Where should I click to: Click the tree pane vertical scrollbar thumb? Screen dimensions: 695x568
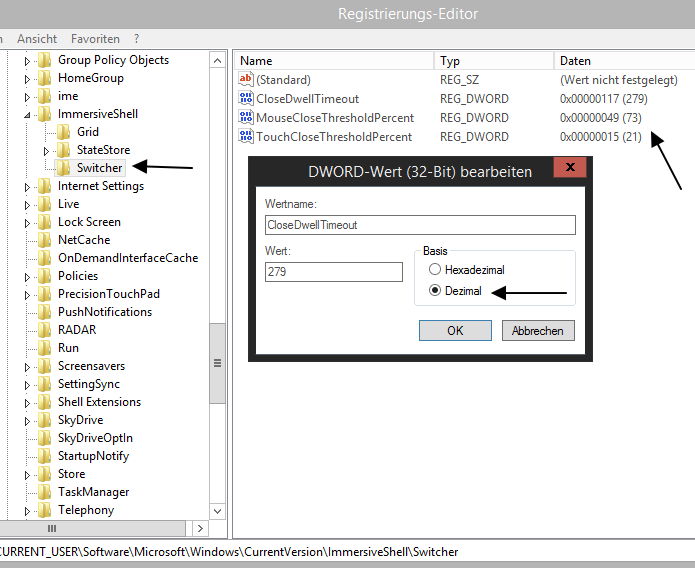(217, 363)
